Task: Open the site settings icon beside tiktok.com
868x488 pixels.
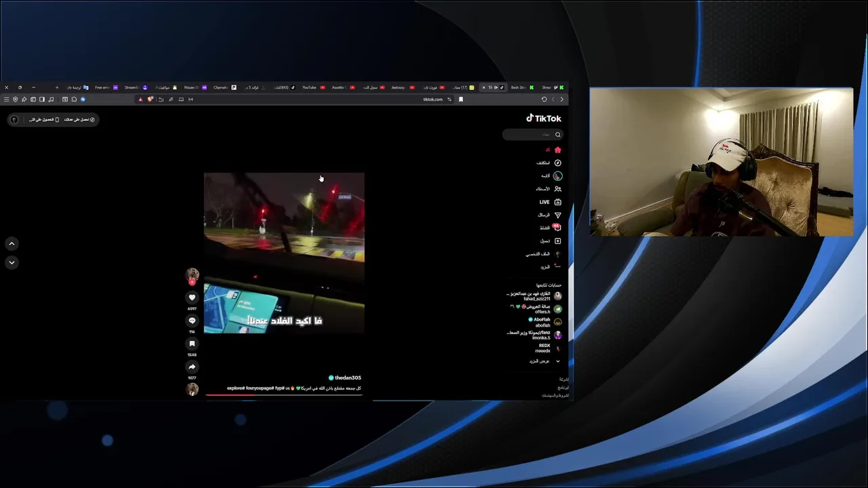Action: tap(449, 100)
